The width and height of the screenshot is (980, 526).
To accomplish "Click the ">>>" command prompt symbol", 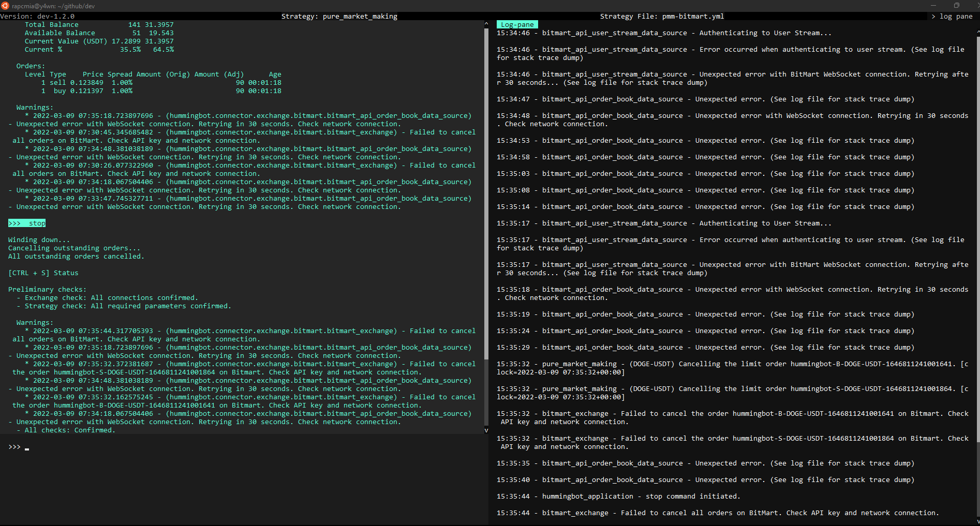I will [x=14, y=447].
